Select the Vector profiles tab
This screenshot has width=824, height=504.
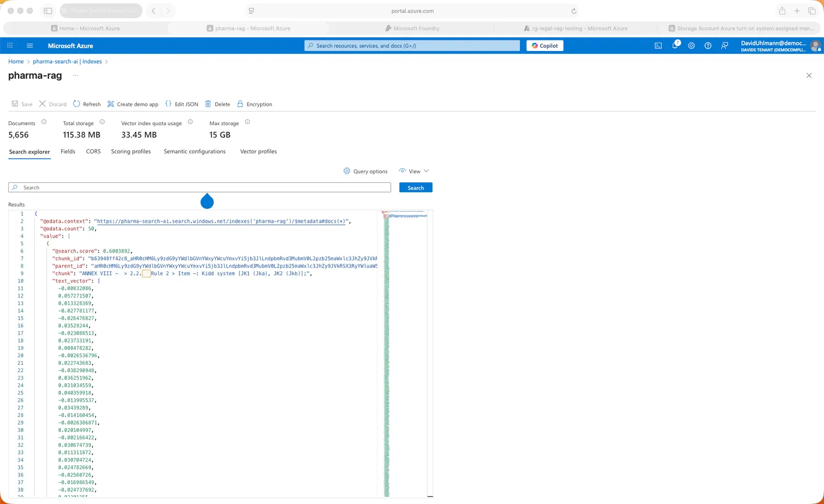click(259, 151)
